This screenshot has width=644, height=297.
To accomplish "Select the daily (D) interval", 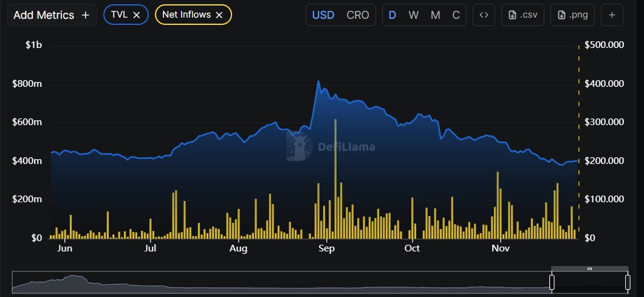I will (x=392, y=15).
